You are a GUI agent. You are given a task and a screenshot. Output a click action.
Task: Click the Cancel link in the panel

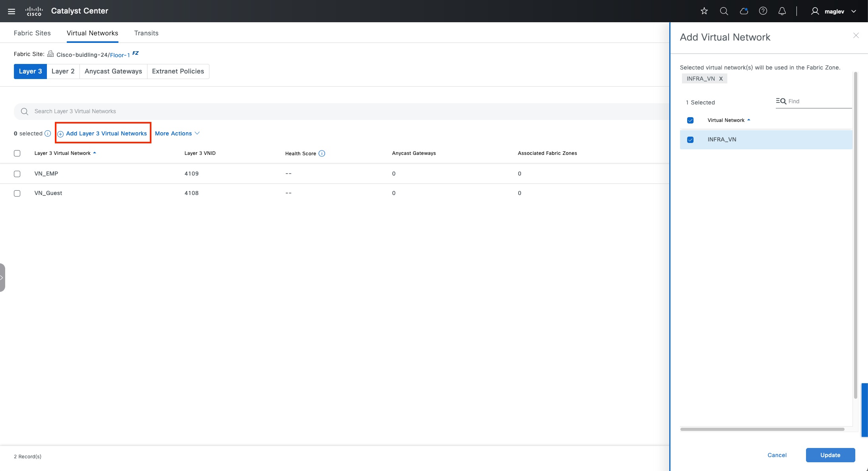[777, 455]
